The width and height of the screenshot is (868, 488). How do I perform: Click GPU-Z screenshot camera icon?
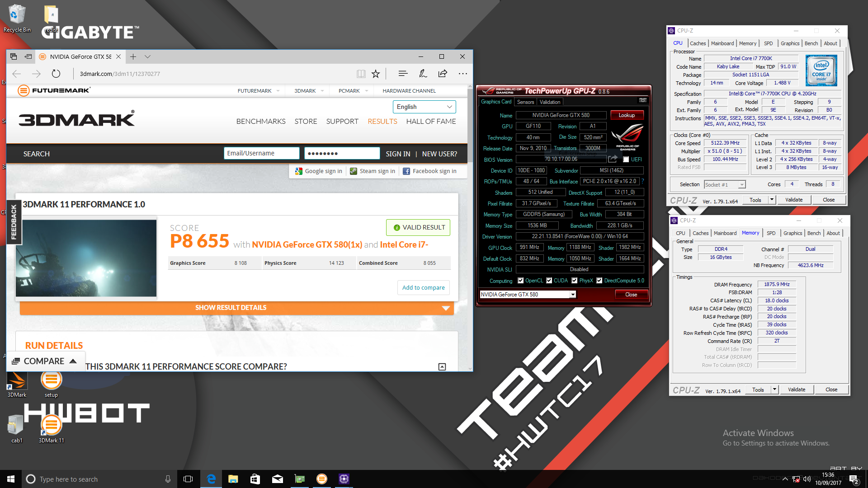coord(642,100)
